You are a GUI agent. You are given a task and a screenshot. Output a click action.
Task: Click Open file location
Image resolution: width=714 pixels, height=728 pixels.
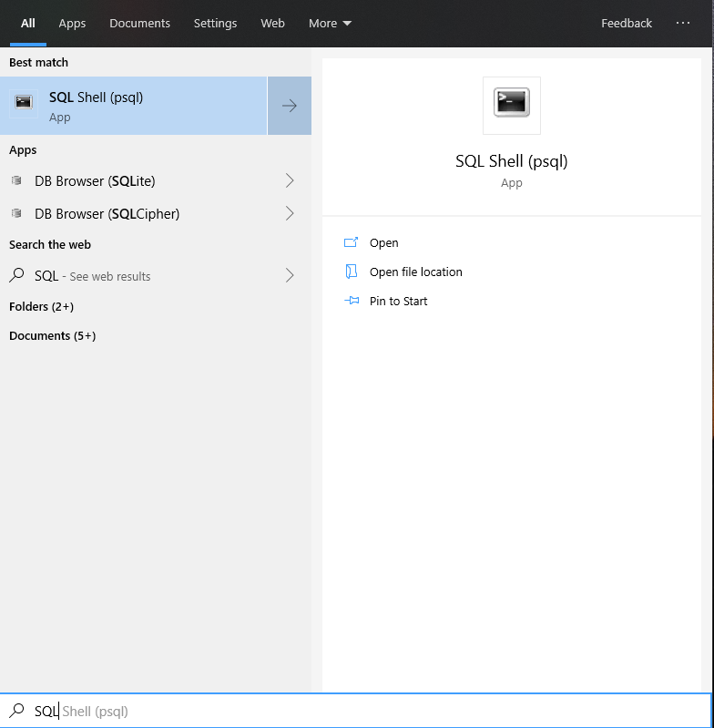pyautogui.click(x=415, y=272)
